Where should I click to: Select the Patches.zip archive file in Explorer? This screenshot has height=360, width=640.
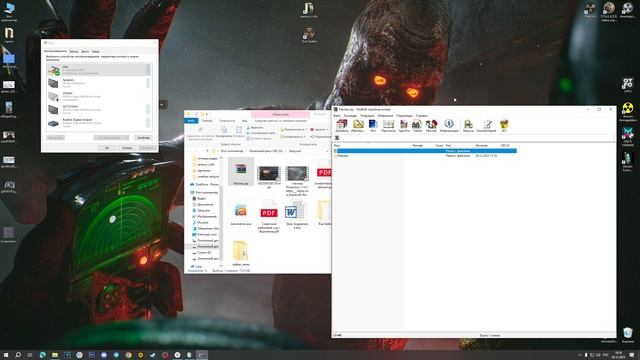click(x=241, y=172)
